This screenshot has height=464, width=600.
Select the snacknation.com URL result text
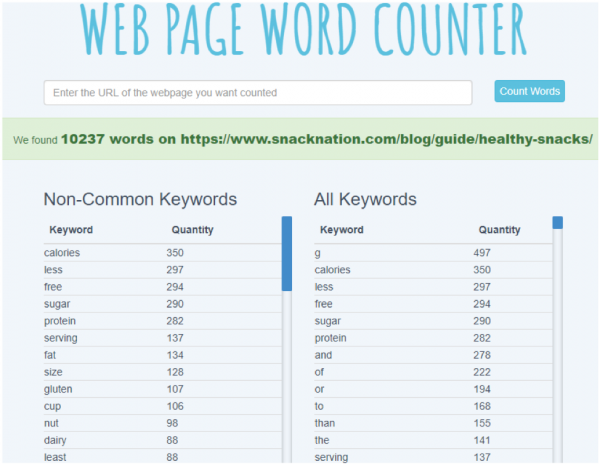[386, 139]
